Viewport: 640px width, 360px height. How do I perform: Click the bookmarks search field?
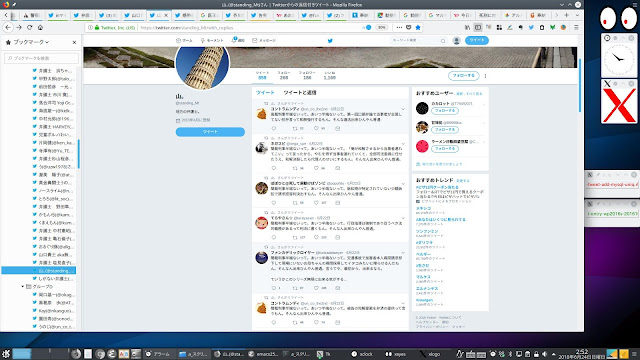click(x=41, y=58)
